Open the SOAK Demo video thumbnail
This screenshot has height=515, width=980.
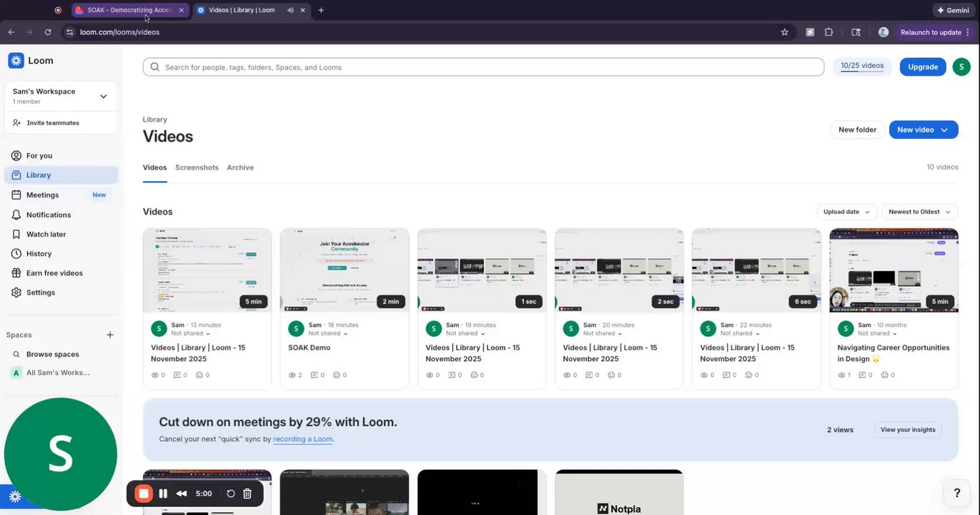pyautogui.click(x=345, y=270)
